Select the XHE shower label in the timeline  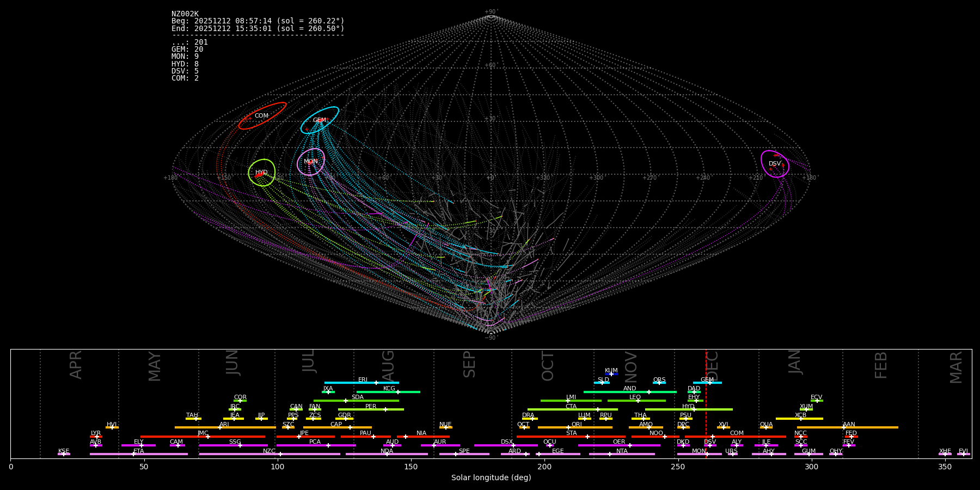[945, 451]
